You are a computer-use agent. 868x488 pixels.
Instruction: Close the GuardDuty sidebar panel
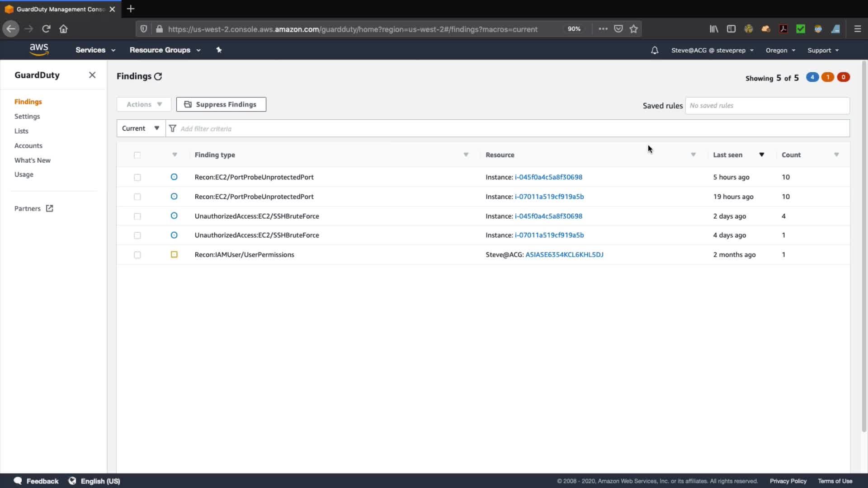point(92,75)
